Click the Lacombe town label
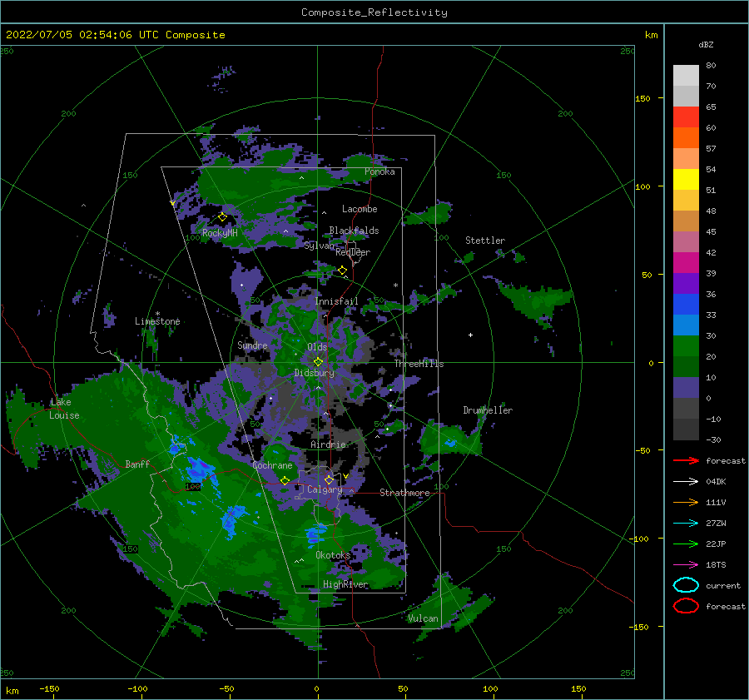The image size is (749, 700). pos(360,209)
